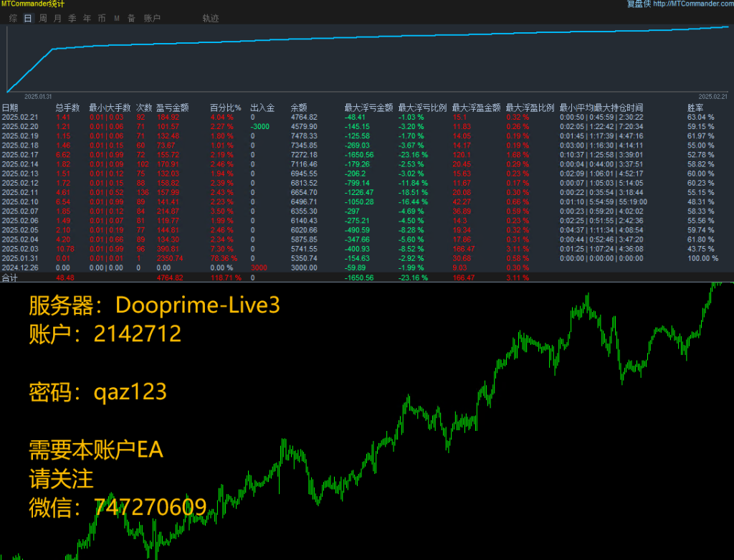734x560 pixels.
Task: Click the 78.36 % percentage value
Action: [x=224, y=258]
